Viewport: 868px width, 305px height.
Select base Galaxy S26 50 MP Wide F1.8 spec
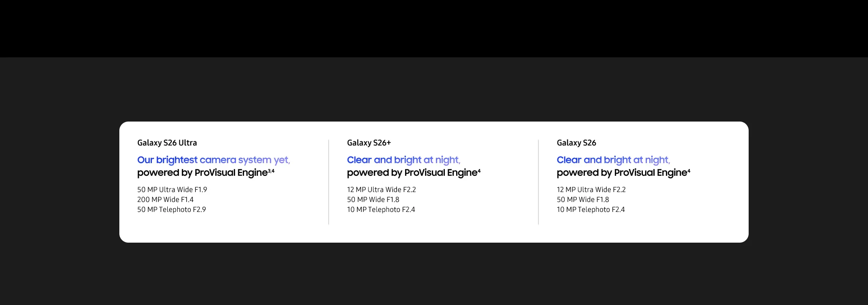pos(583,200)
